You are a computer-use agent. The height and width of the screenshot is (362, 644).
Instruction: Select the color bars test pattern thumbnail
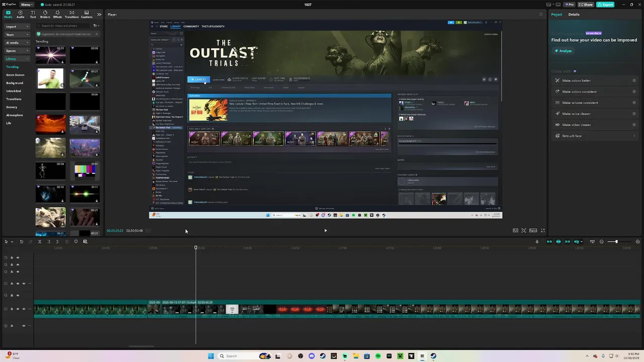coord(85,170)
